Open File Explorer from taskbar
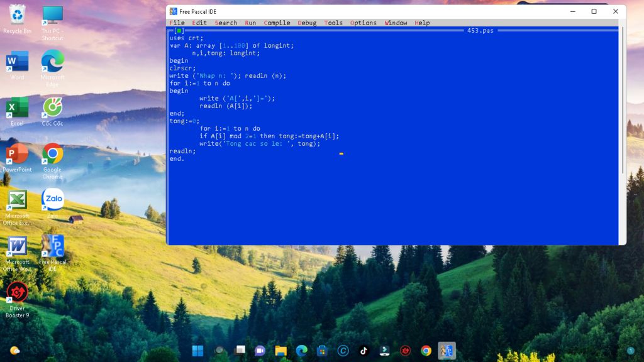The height and width of the screenshot is (362, 644). tap(281, 351)
